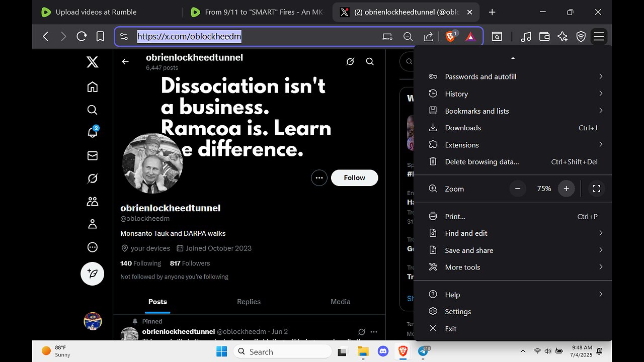Select the Replies tab on profile
The width and height of the screenshot is (644, 362).
tap(249, 302)
